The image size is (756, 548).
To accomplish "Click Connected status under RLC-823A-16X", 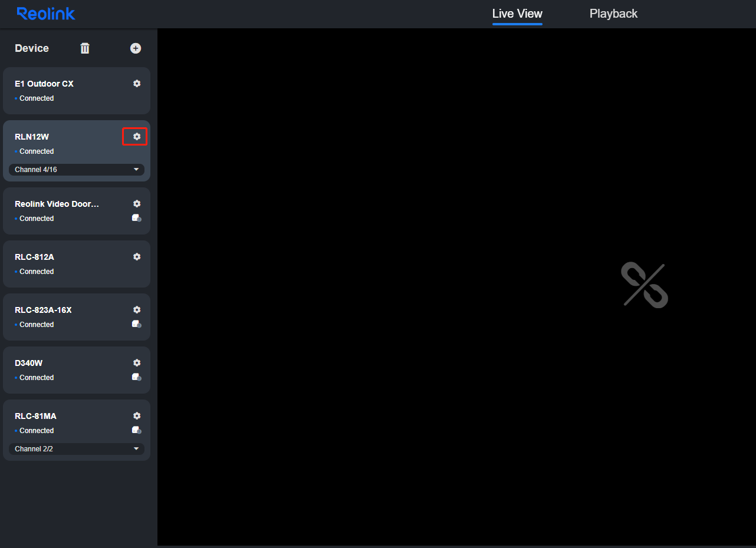I will point(37,325).
